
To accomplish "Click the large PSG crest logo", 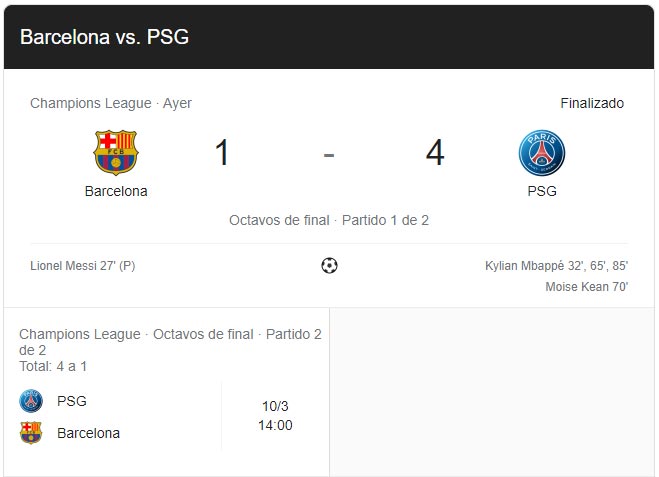I will point(542,153).
